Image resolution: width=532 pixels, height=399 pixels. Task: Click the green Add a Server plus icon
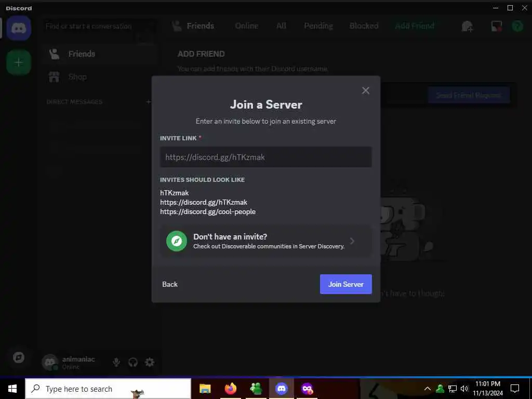click(19, 62)
